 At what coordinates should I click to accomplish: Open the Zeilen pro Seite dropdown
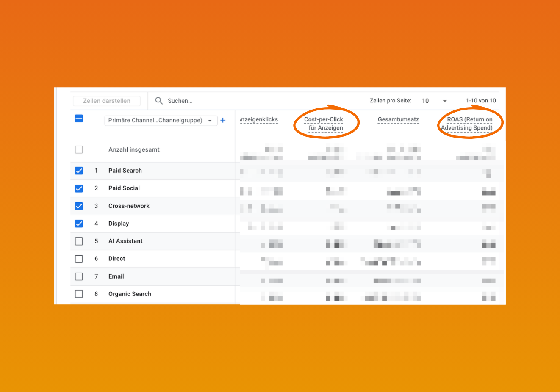coord(435,101)
